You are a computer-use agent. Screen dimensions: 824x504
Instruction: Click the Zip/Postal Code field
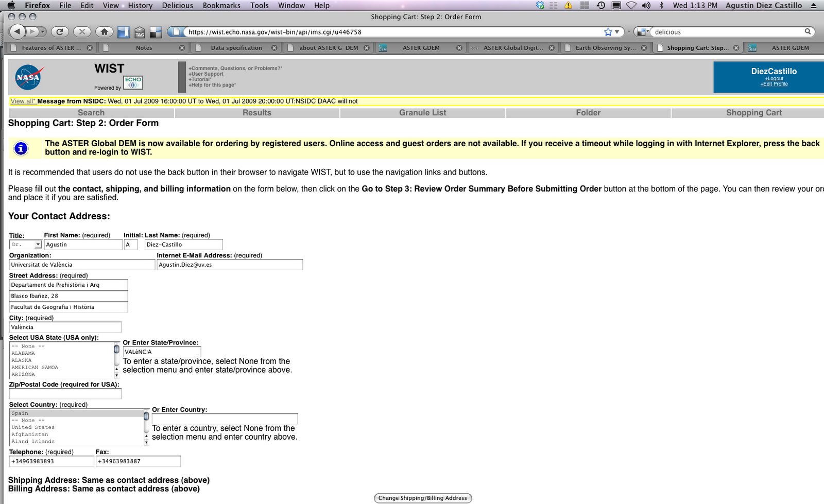tap(65, 394)
